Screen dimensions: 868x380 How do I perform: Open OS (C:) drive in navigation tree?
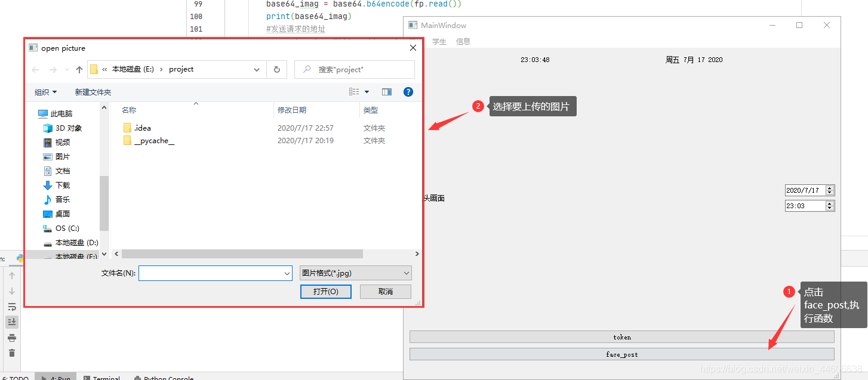pos(61,228)
